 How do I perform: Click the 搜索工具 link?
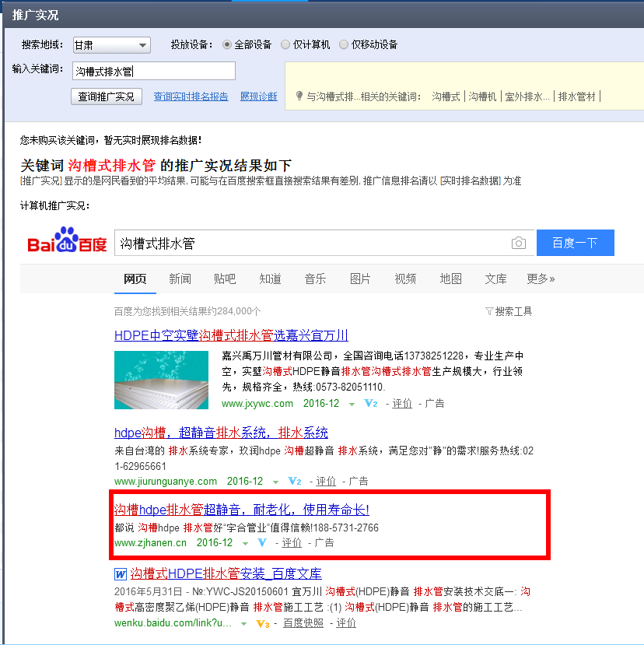513,311
